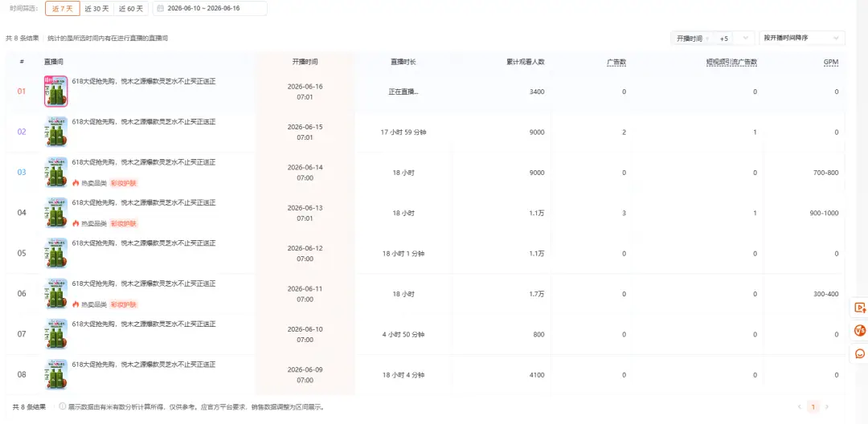
Task: Click the 900-1000 GPM value
Action: [824, 213]
